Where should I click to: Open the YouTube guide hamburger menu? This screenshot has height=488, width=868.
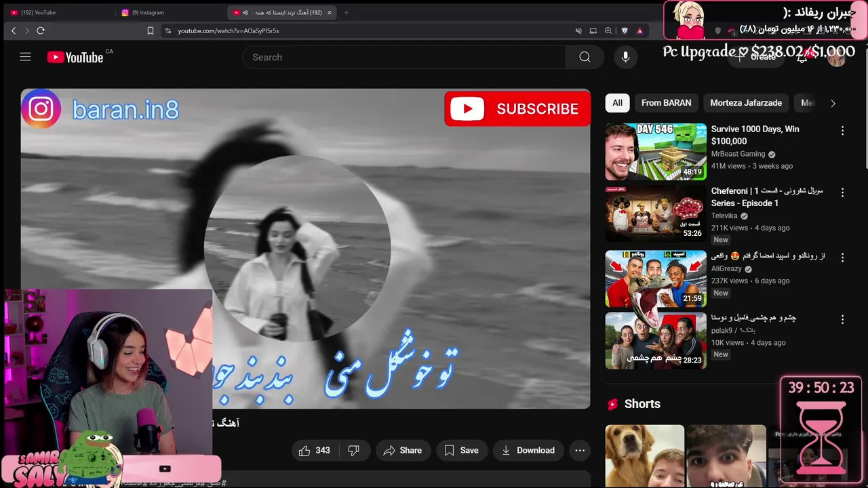[25, 57]
